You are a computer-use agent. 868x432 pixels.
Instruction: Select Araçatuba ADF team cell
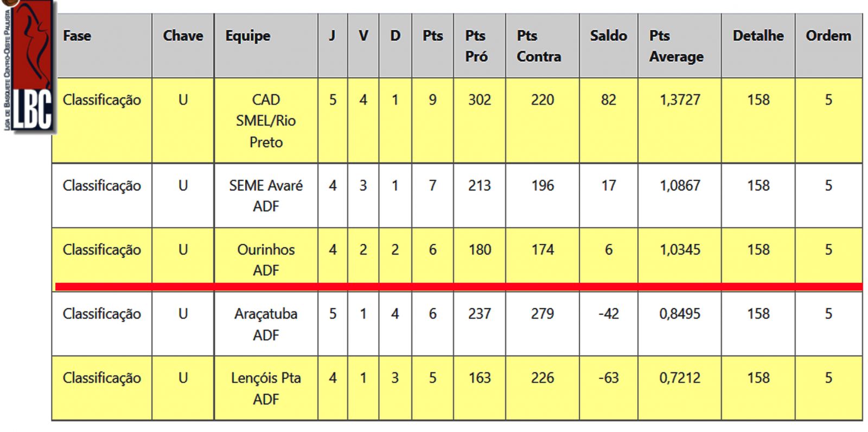point(266,324)
